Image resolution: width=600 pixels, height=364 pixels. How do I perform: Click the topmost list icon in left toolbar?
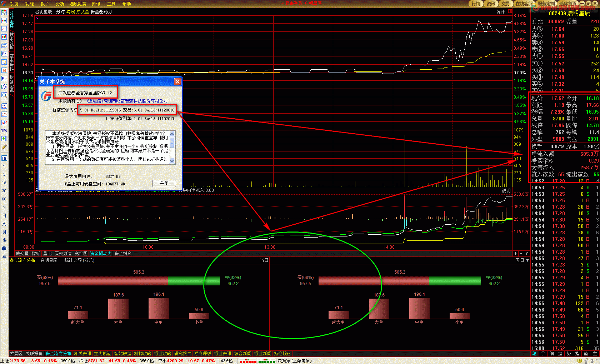click(x=4, y=13)
